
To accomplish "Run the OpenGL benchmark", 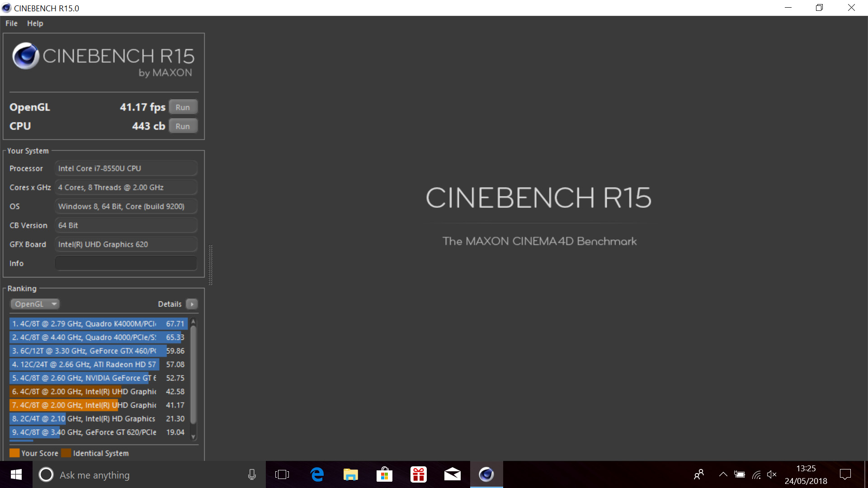I will coord(183,107).
